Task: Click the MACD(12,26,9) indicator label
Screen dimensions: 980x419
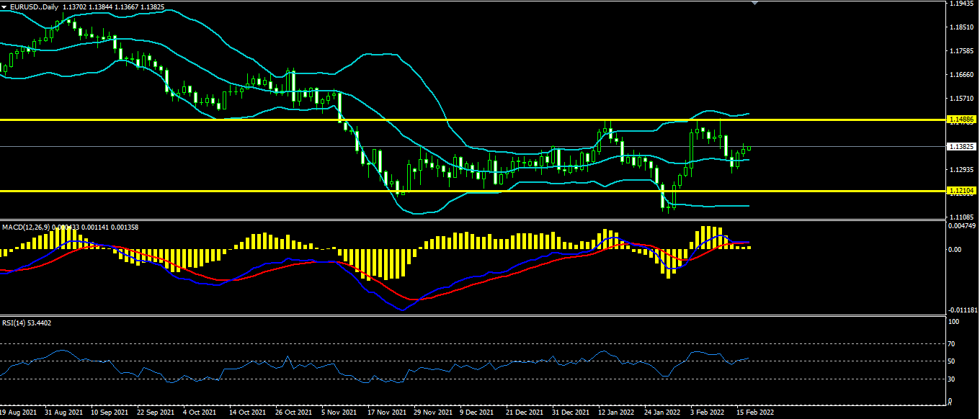Action: [x=25, y=227]
